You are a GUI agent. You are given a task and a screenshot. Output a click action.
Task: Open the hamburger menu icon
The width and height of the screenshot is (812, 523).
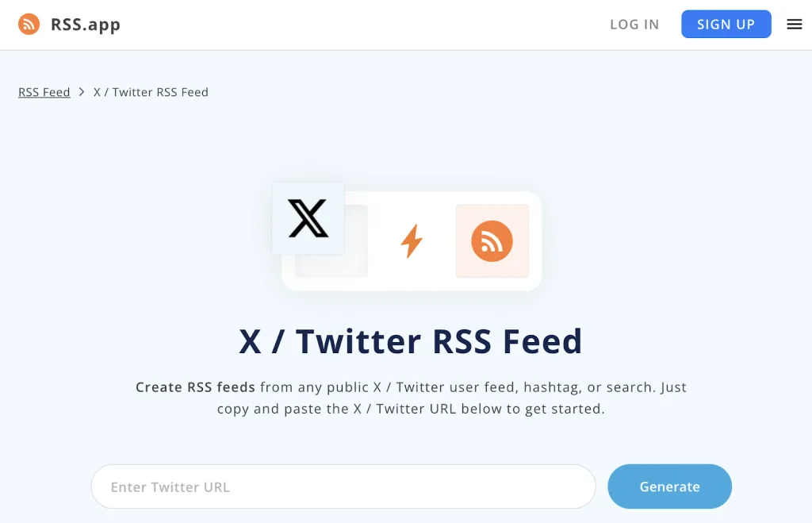coord(794,25)
